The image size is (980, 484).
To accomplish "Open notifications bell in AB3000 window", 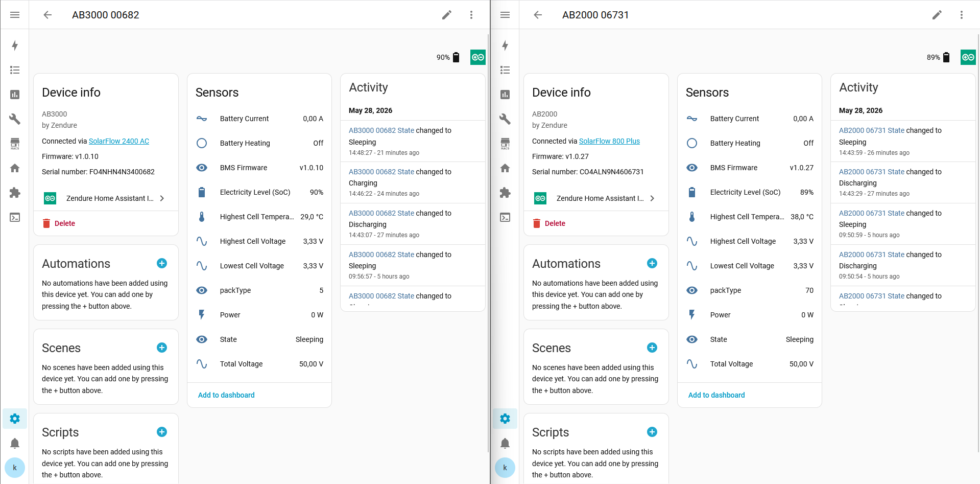I will point(15,443).
